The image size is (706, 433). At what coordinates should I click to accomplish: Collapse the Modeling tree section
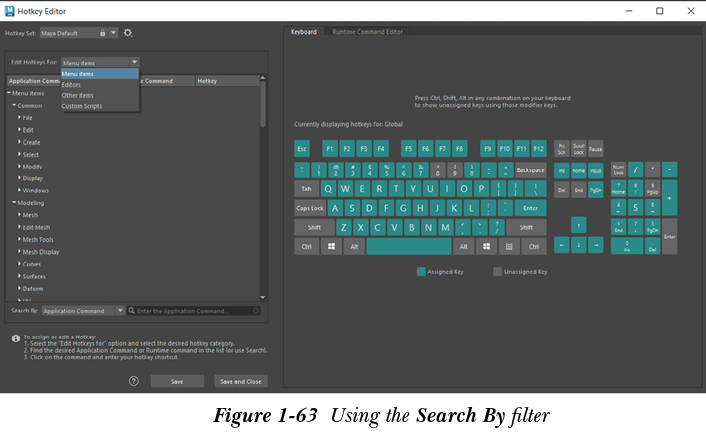coord(13,202)
